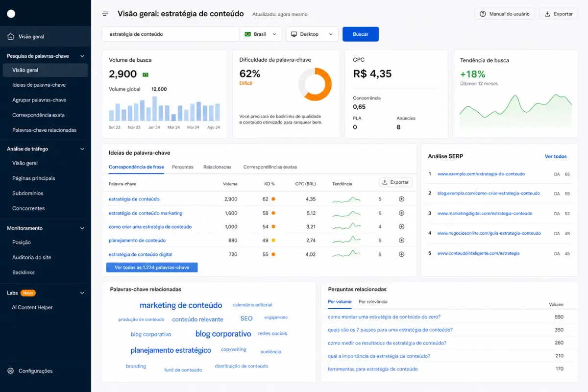Select the Por volume tab
Viewport: 588px width, 392px height.
coord(340,302)
